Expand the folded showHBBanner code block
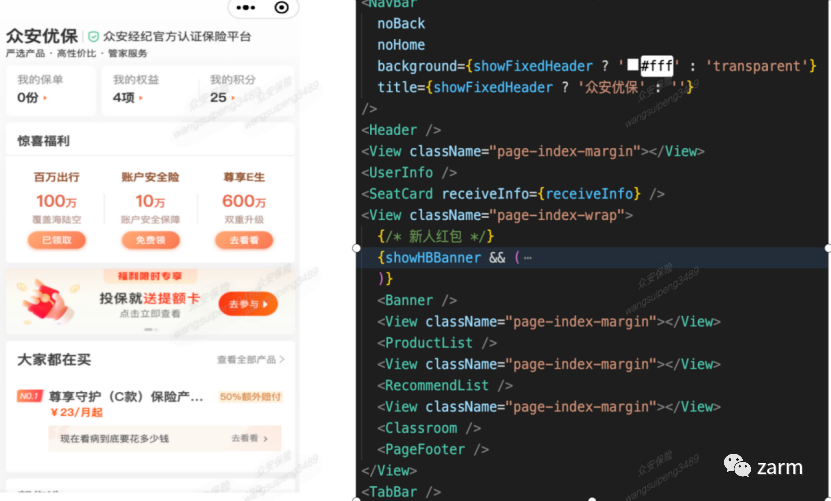 coord(528,258)
